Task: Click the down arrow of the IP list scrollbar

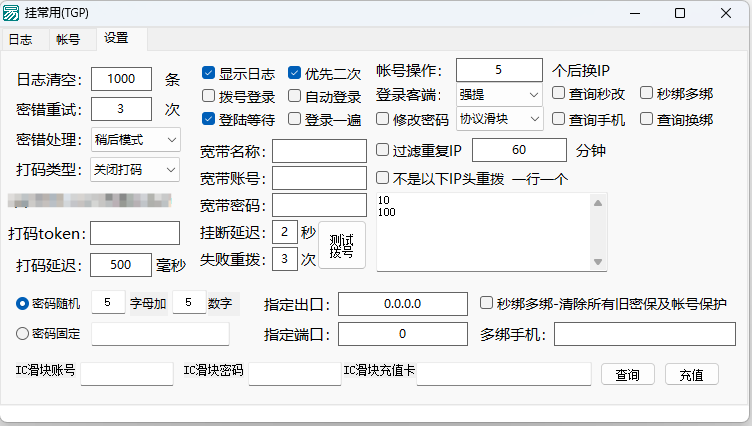Action: click(599, 262)
